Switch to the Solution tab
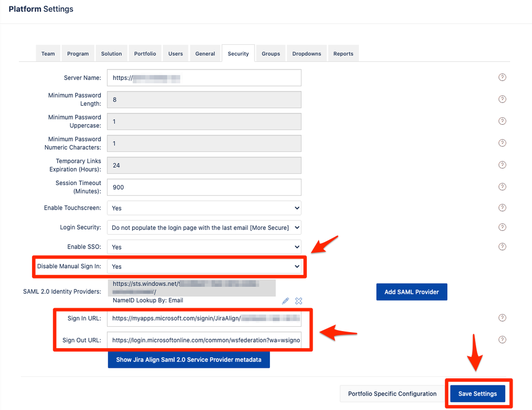532x410 pixels. coord(111,54)
